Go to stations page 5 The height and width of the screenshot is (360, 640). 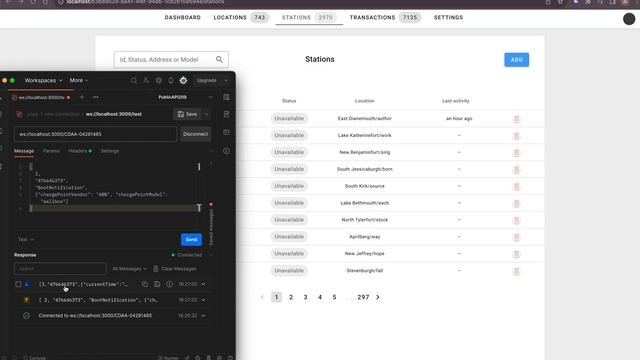pyautogui.click(x=334, y=297)
